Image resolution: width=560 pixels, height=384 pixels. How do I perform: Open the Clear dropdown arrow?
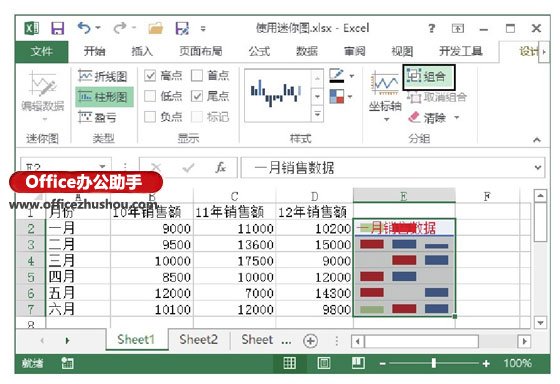457,117
